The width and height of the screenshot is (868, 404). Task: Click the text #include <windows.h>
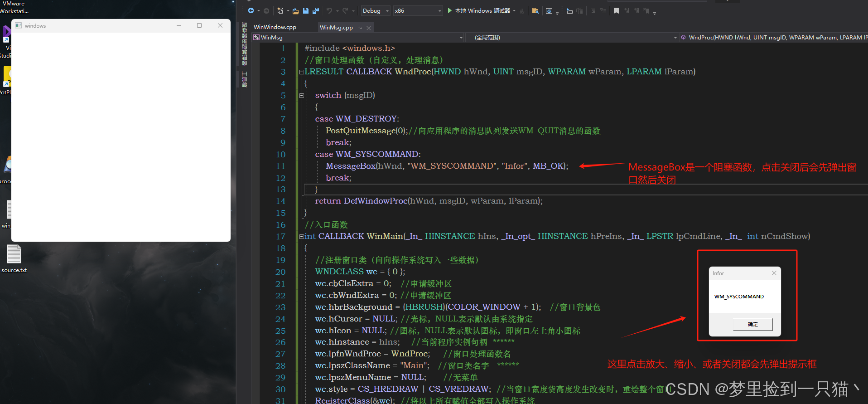(350, 48)
